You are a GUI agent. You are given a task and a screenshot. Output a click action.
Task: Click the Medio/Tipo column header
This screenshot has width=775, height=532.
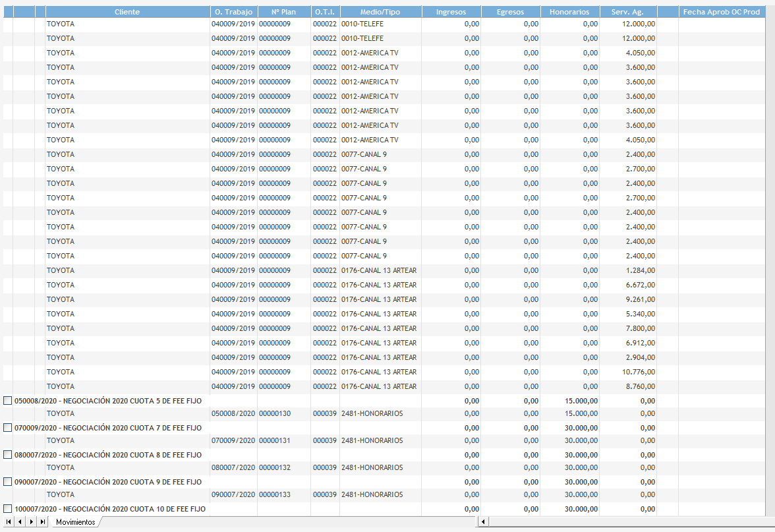[x=380, y=12]
